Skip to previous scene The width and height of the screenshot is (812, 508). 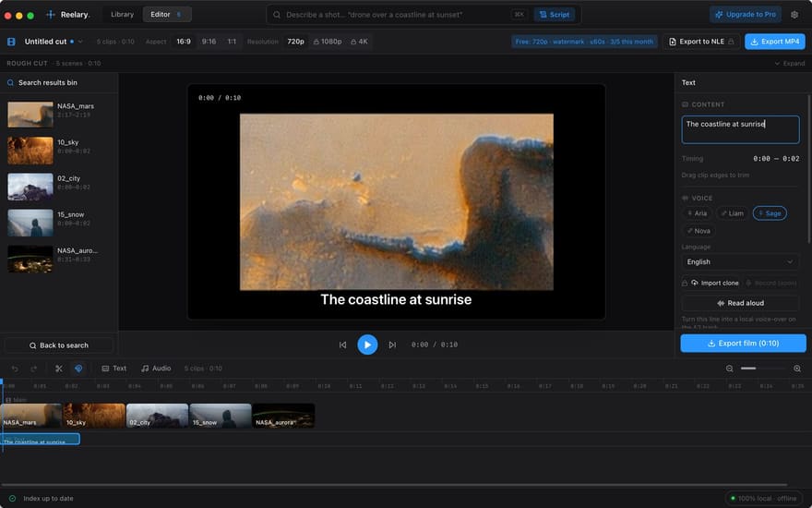343,345
